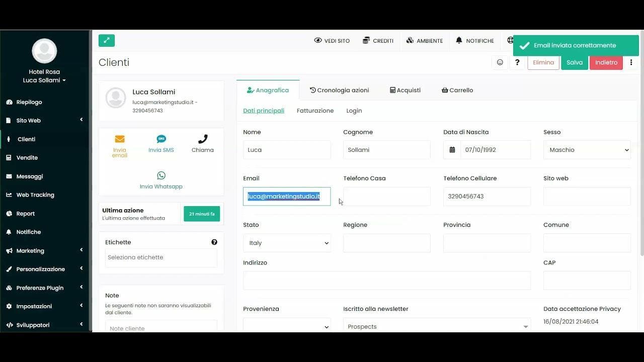
Task: Change the Stato country dropdown from Italy
Action: pos(287,243)
